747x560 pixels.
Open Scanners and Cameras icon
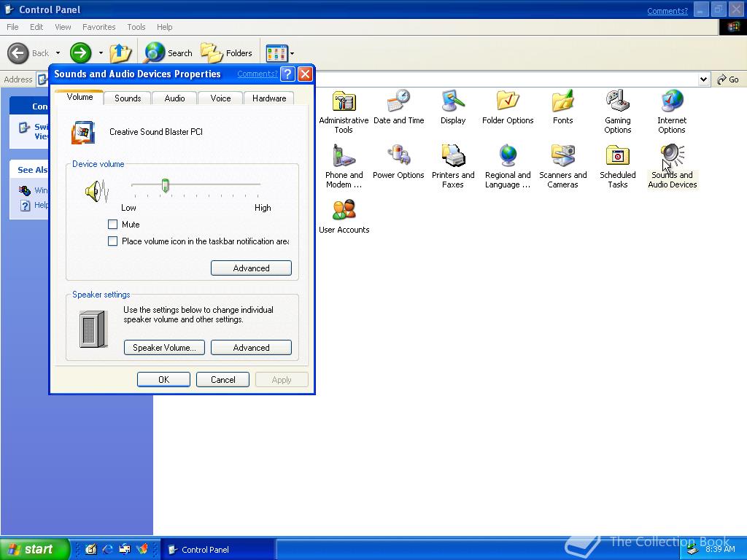(x=562, y=167)
